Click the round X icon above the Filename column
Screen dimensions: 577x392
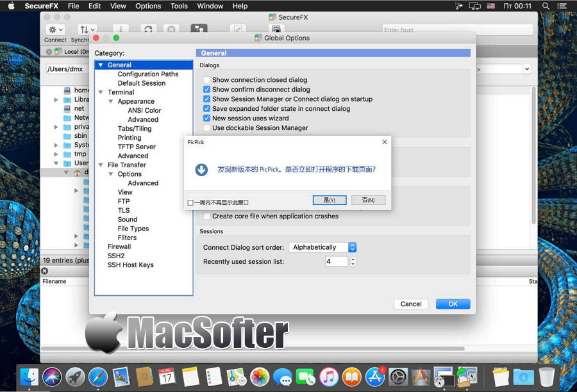pos(44,271)
